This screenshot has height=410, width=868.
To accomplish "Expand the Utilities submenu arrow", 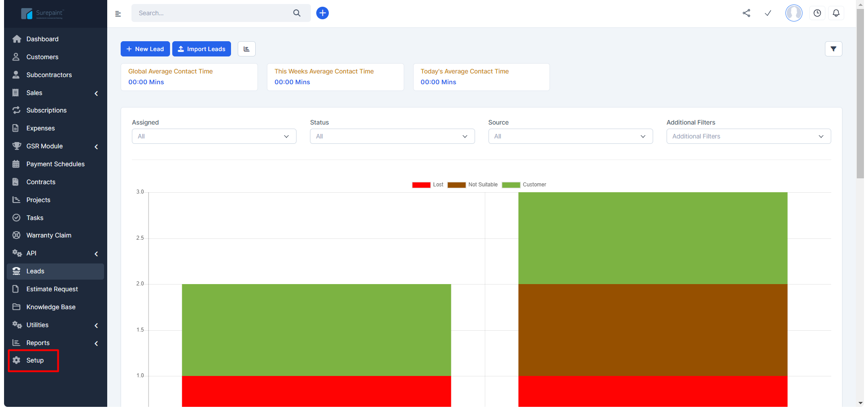I will click(x=96, y=325).
